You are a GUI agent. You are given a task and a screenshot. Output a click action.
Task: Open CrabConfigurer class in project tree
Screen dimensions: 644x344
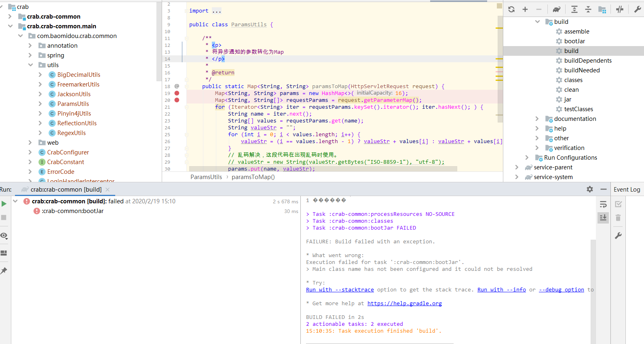68,152
